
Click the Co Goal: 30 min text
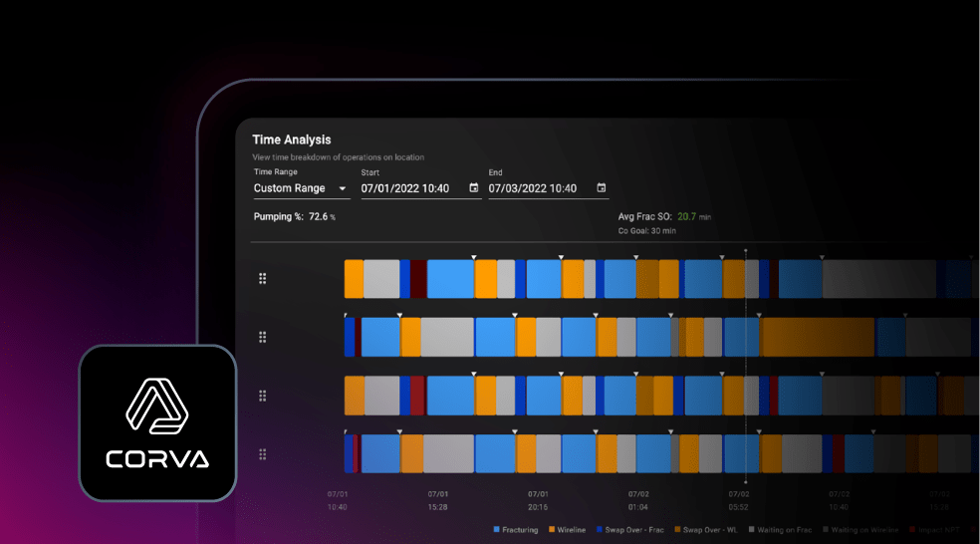point(647,231)
